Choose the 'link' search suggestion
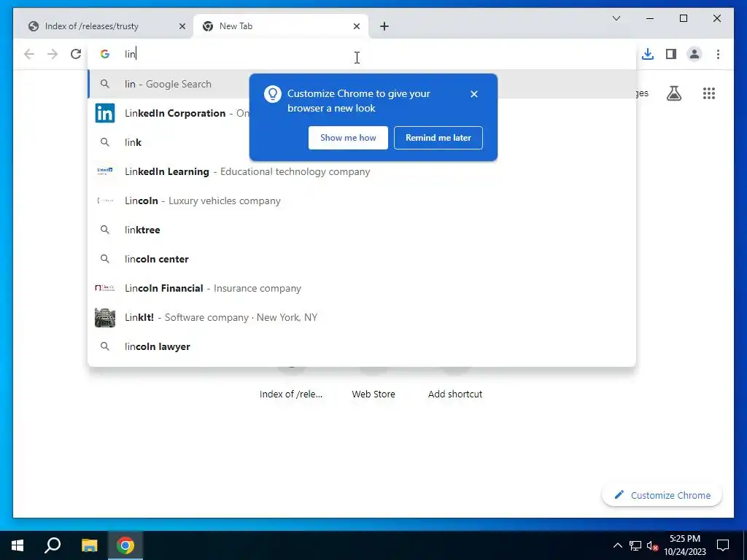 click(362, 142)
